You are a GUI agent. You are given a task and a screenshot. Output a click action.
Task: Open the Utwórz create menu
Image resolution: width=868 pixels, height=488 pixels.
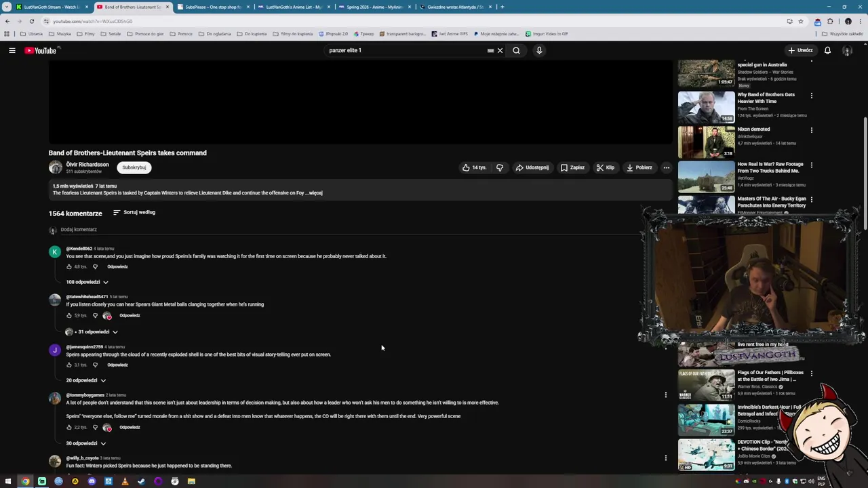coord(800,50)
